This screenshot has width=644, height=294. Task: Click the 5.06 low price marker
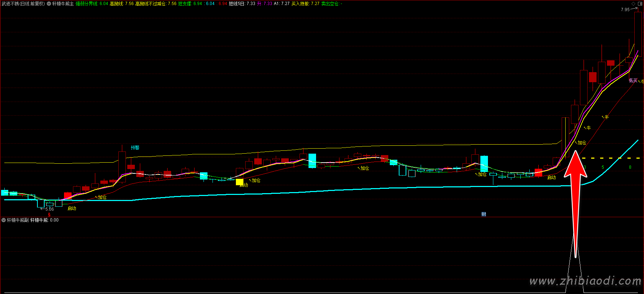pos(50,209)
